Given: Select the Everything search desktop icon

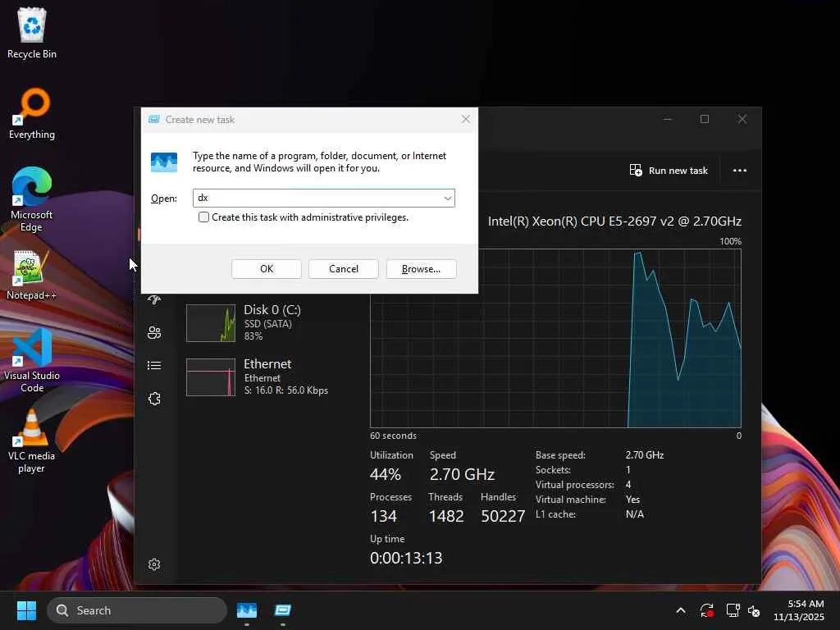Looking at the screenshot, I should (32, 113).
